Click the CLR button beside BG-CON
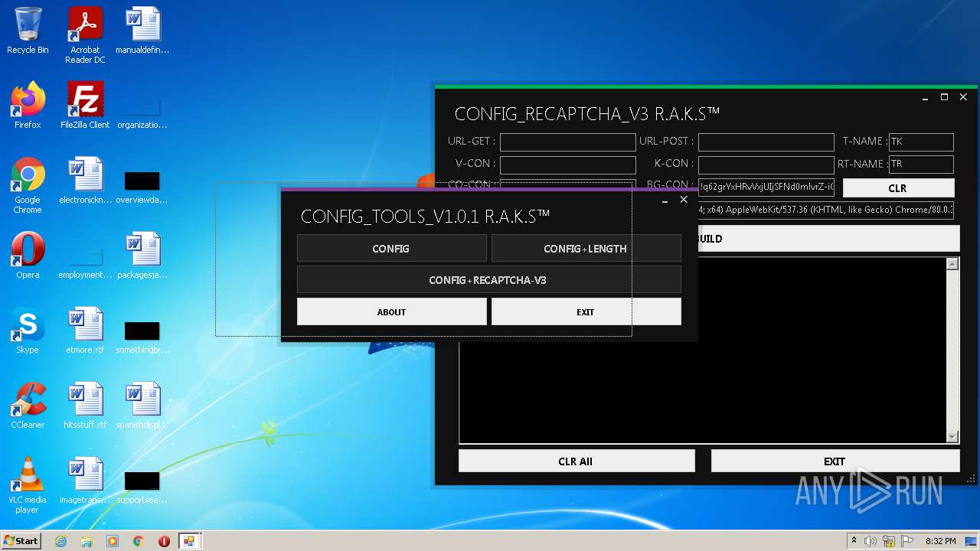980x551 pixels. [898, 188]
